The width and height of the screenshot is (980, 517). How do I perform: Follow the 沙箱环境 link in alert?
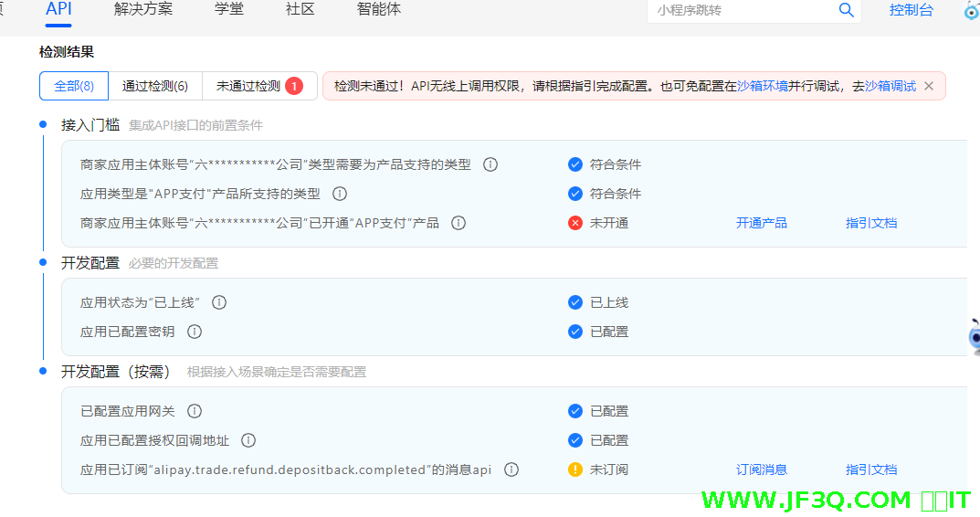(762, 86)
